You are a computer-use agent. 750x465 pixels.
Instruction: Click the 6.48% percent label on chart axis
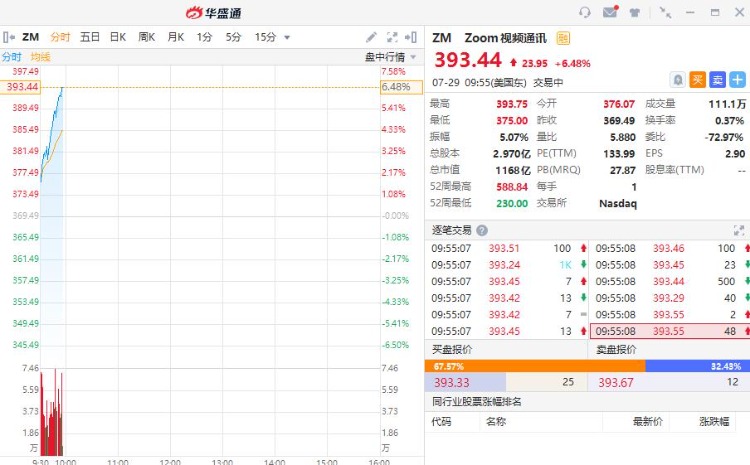[401, 87]
